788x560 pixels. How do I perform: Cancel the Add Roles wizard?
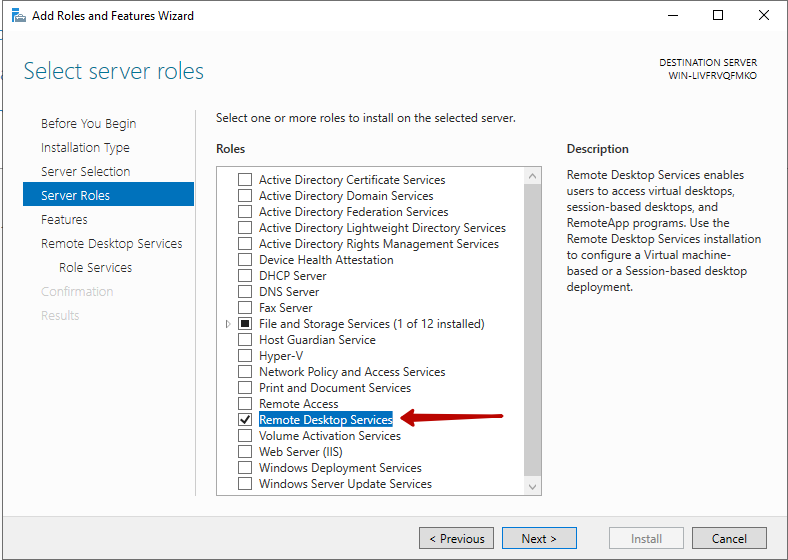coord(729,538)
